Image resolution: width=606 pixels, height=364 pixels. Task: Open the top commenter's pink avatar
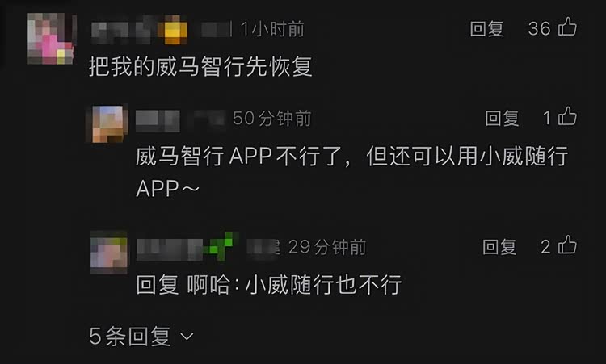51,39
